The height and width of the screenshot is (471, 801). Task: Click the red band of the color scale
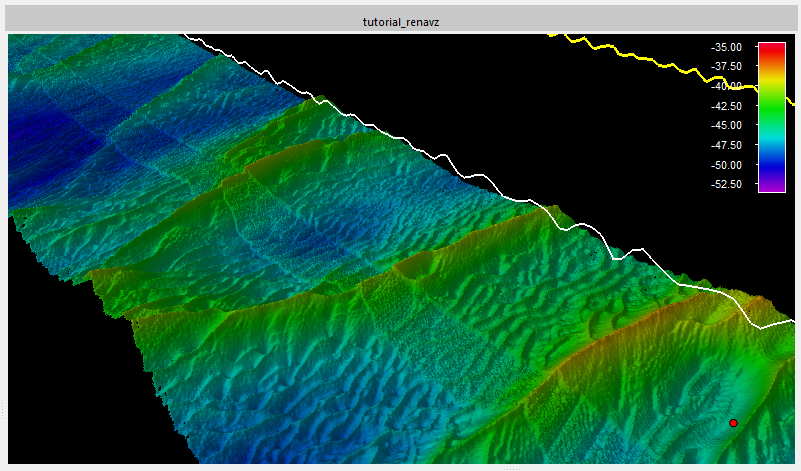(x=771, y=50)
